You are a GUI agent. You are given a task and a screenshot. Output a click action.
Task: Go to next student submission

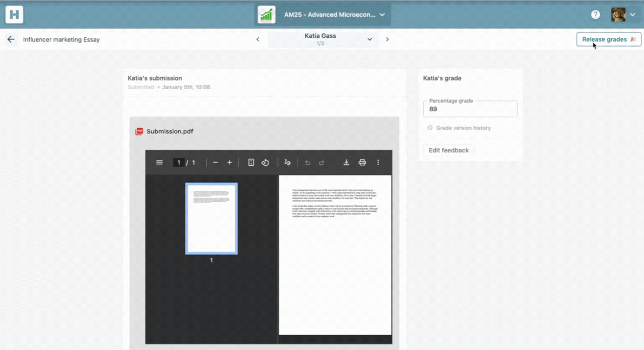387,39
